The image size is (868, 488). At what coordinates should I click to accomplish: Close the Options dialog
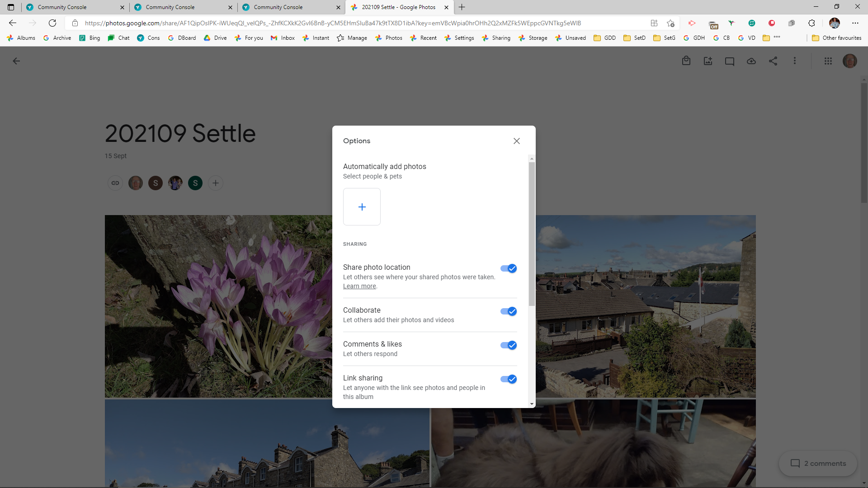(x=517, y=141)
